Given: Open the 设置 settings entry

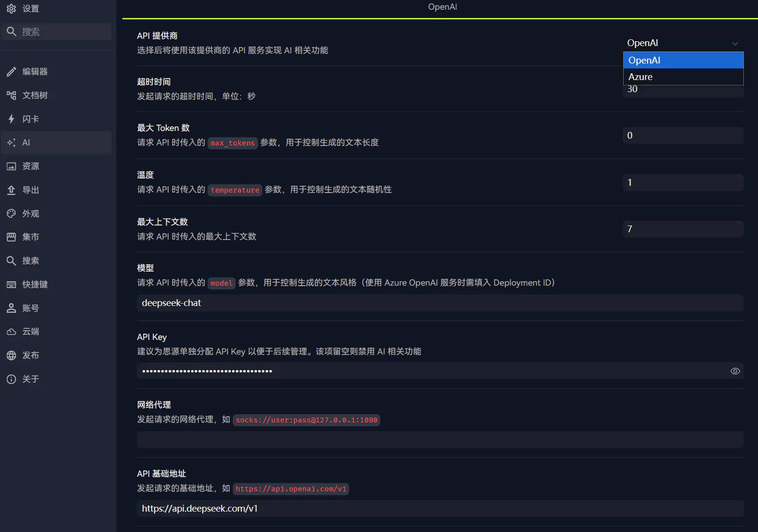Looking at the screenshot, I should click(29, 8).
